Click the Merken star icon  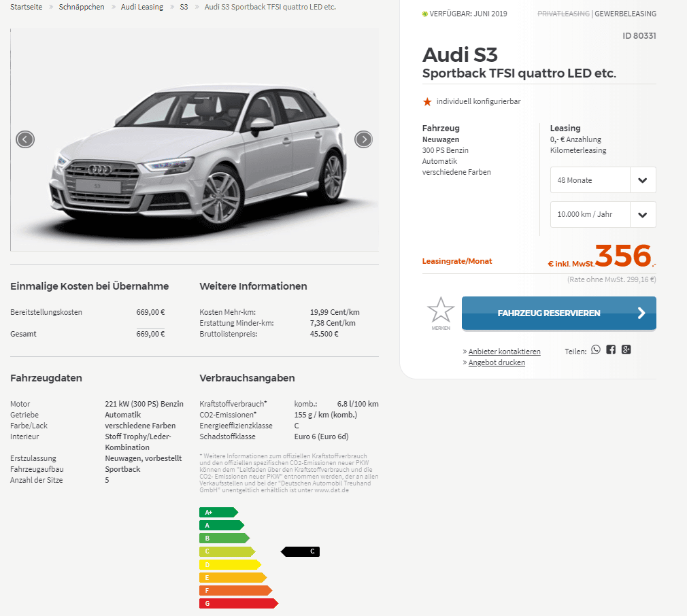point(441,310)
